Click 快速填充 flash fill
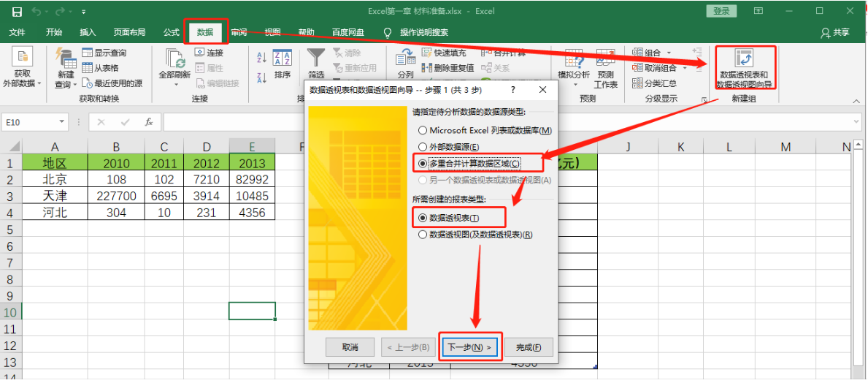Viewport: 868px width, 383px height. 443,53
